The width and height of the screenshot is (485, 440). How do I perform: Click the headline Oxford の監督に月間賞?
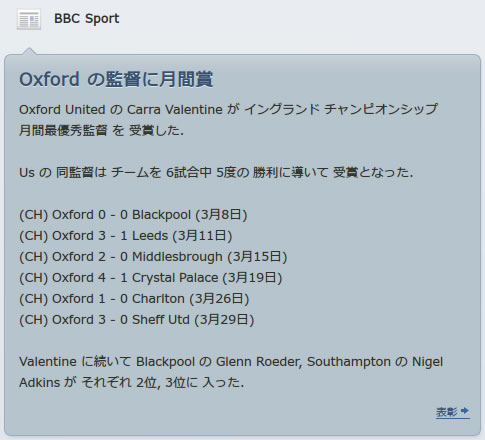[116, 79]
